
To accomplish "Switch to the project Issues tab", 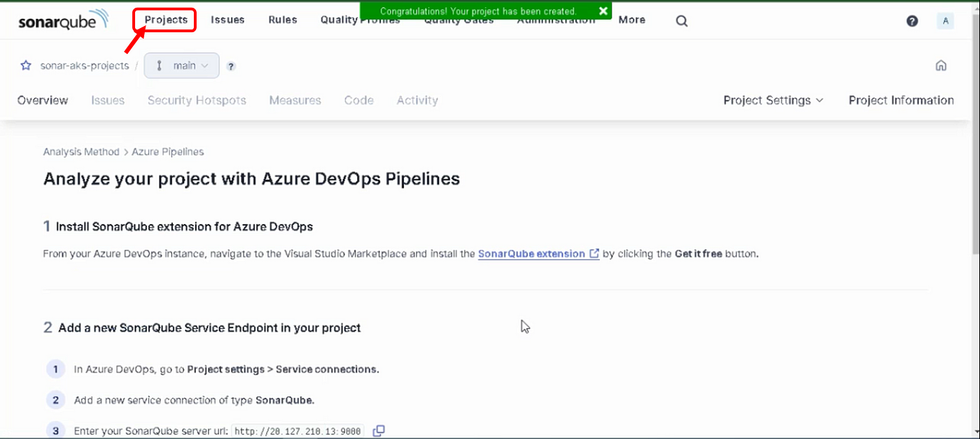I will tap(108, 100).
